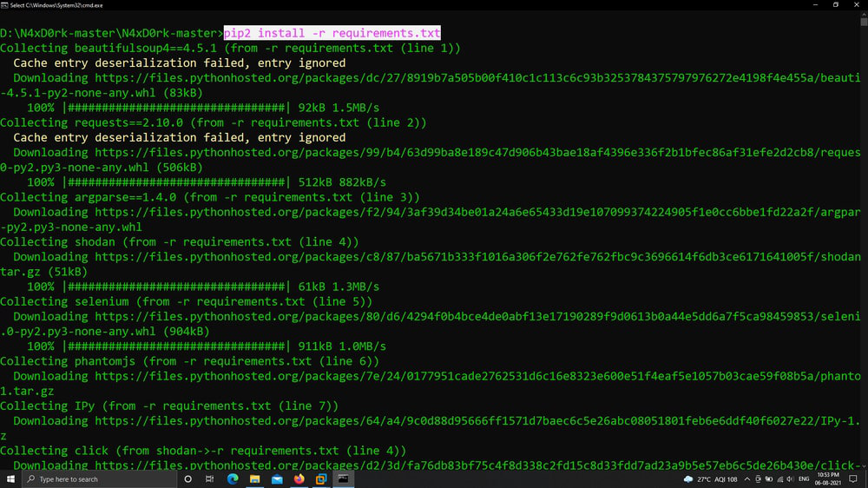Click the highlighted pip2 install command
Screen dimensions: 868x488
point(332,33)
